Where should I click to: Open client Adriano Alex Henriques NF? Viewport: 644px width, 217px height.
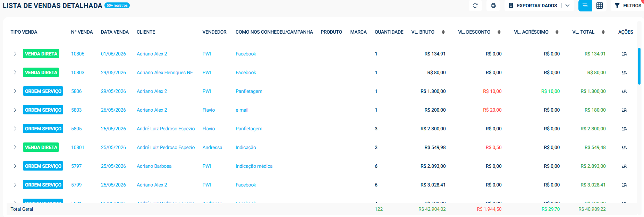[x=165, y=72]
